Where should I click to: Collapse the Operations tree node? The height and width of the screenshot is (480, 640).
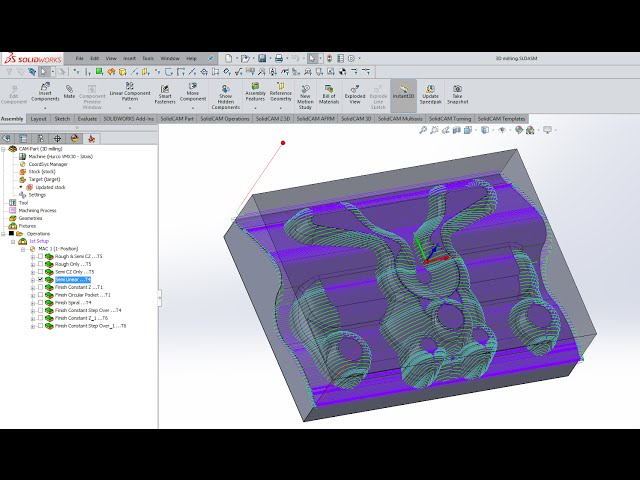point(3,234)
